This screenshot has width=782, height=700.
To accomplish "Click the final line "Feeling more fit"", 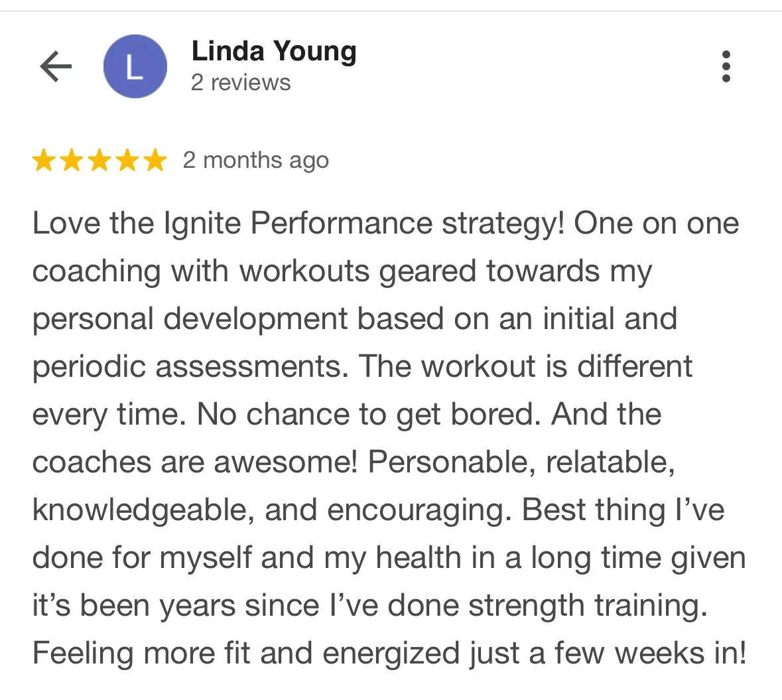I will [141, 654].
